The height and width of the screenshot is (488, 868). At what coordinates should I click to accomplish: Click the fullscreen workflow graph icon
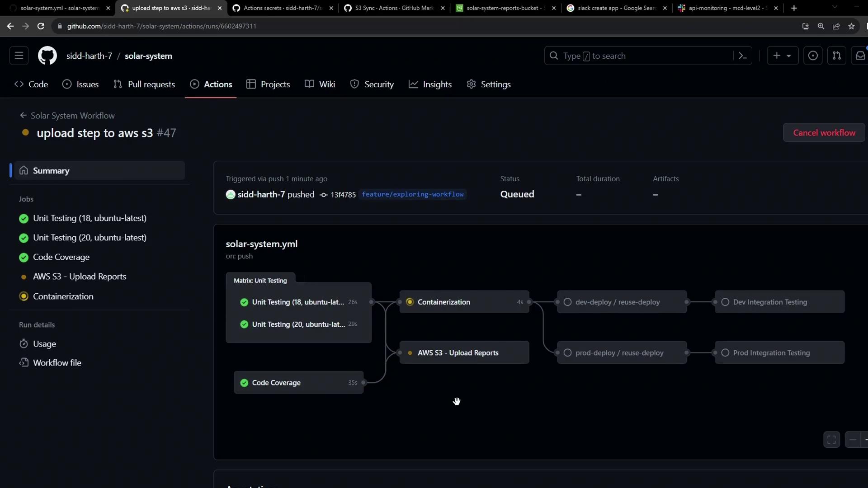[831, 440]
